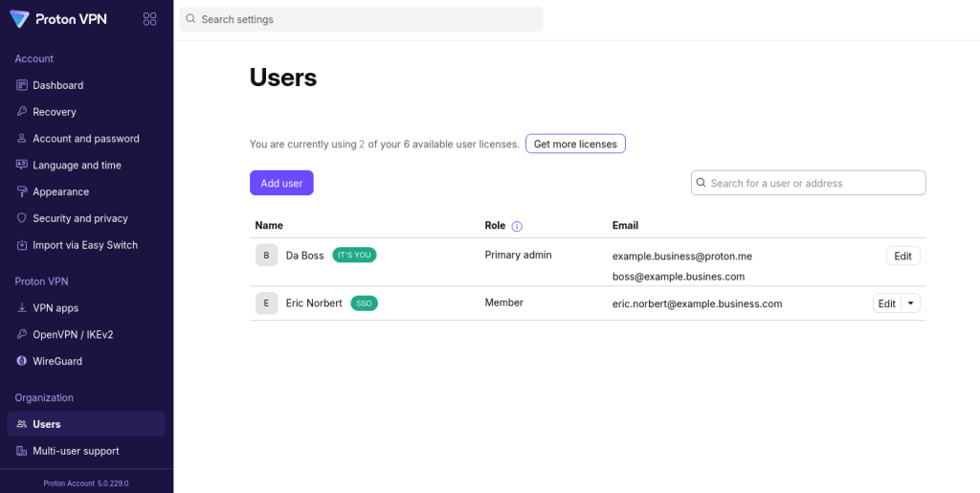This screenshot has height=493, width=980.
Task: Click example.business@proton.me email
Action: coord(681,257)
